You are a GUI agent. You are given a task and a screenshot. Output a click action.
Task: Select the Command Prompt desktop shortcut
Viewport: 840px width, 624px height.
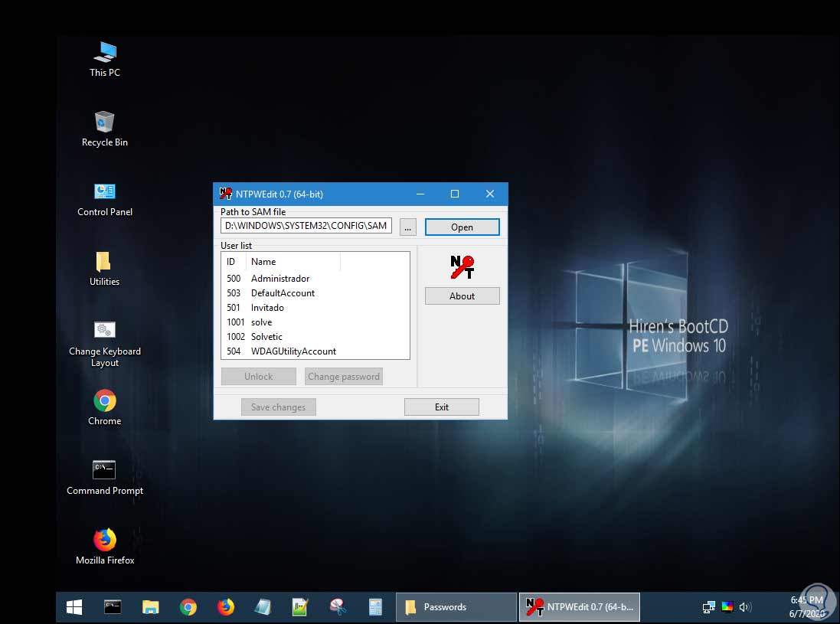[x=105, y=477]
